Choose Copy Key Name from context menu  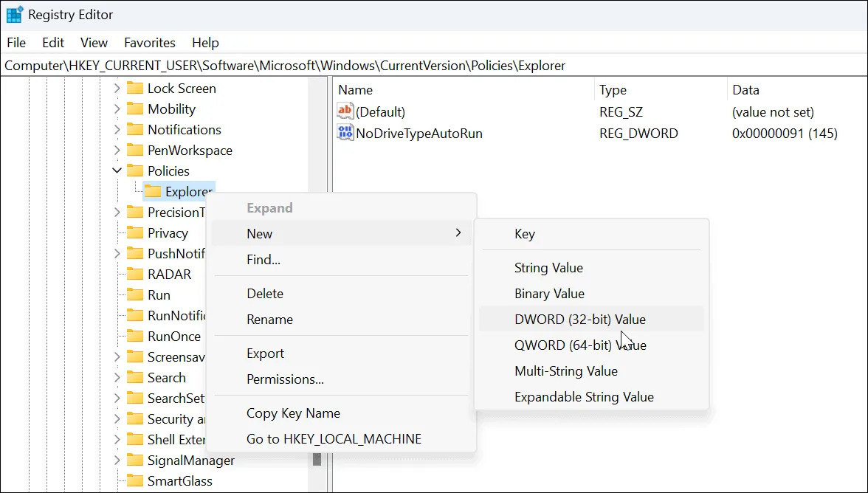pyautogui.click(x=341, y=413)
